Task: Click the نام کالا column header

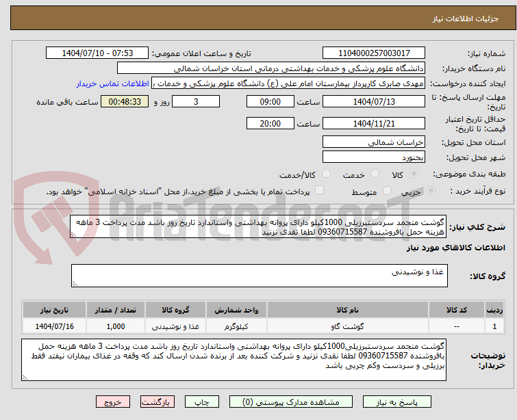Action: [x=348, y=310]
